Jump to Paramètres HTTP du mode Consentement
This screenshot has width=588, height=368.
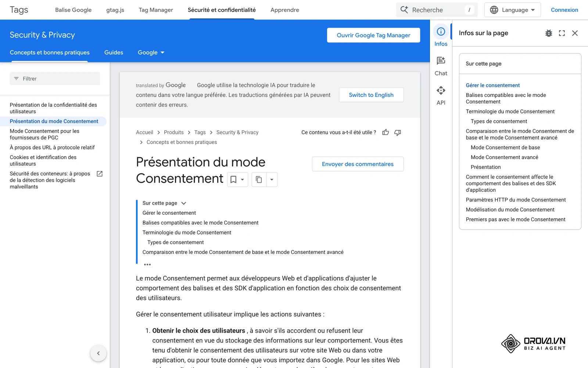[516, 200]
